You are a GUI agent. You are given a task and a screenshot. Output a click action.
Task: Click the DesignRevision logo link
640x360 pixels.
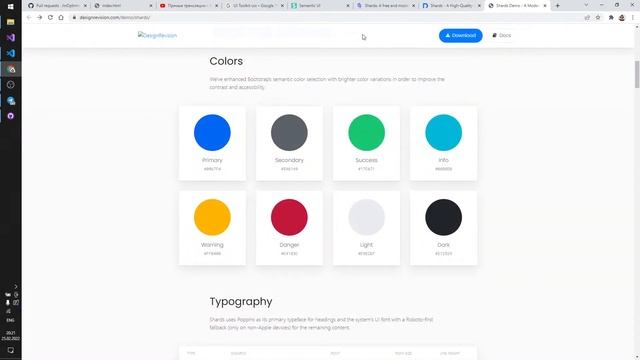pyautogui.click(x=157, y=36)
